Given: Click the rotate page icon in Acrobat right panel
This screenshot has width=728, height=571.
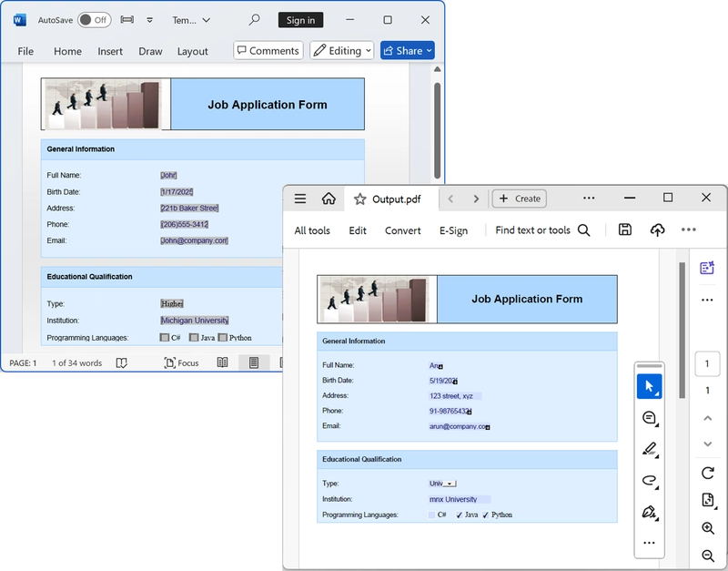Looking at the screenshot, I should coord(708,473).
